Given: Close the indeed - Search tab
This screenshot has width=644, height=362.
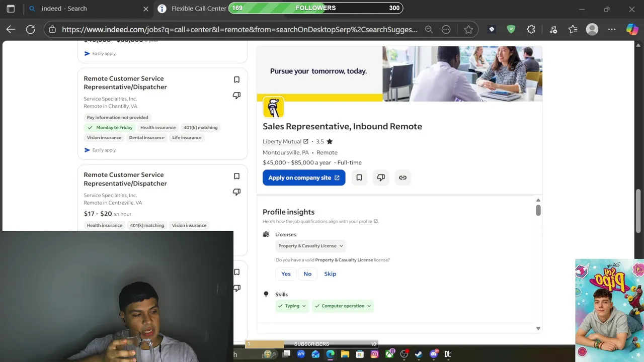Looking at the screenshot, I should coord(146,9).
